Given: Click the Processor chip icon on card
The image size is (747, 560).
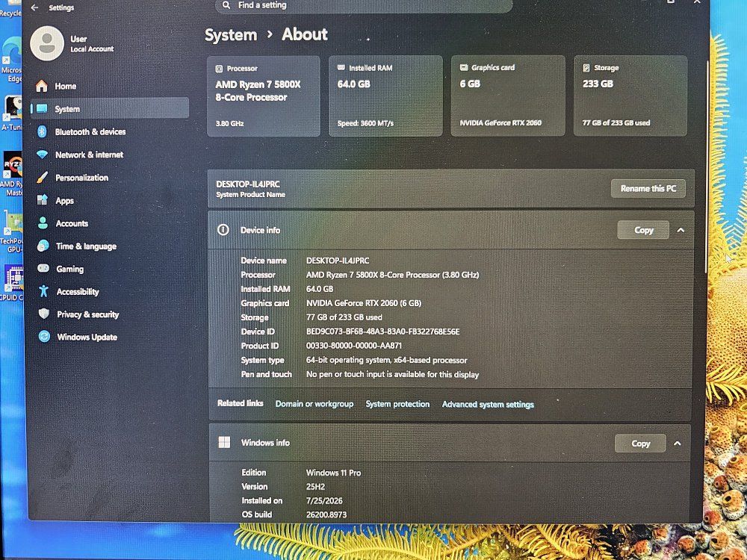Looking at the screenshot, I should tap(219, 69).
